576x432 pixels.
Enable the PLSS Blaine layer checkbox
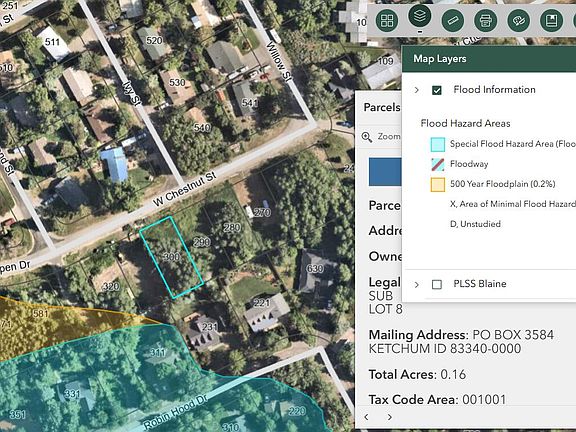pos(437,284)
